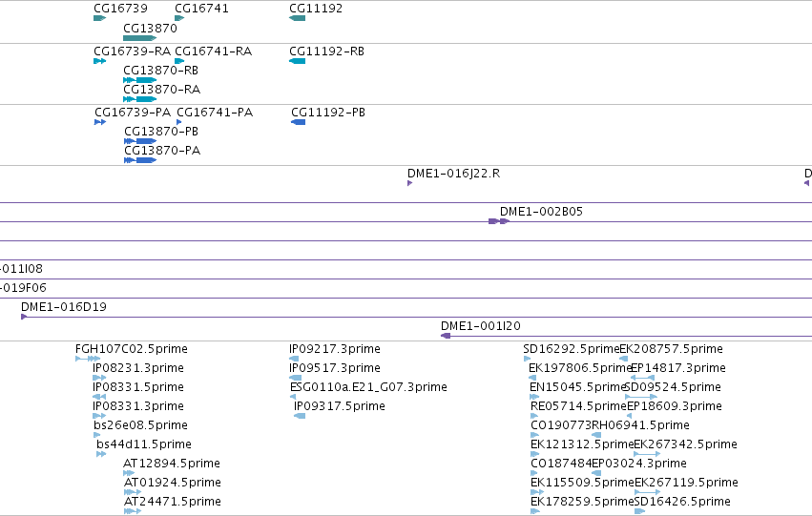Click the bs44d11.5prime EST label
Image resolution: width=812 pixels, height=516 pixels.
144,444
